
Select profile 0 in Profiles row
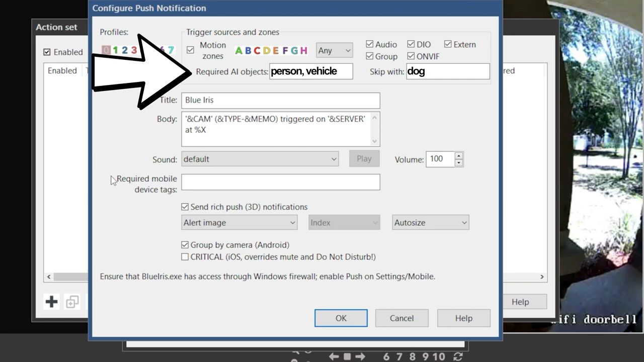pos(106,50)
